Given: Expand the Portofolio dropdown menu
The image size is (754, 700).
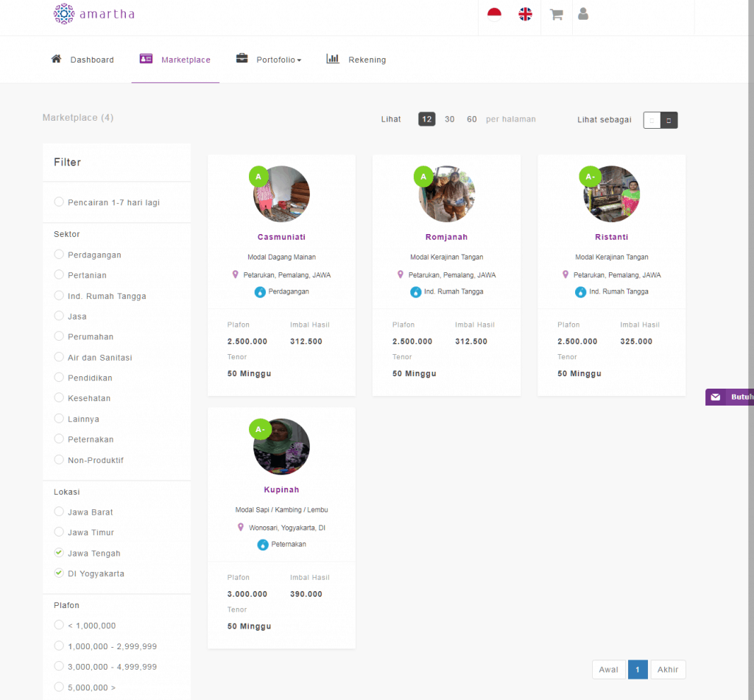Looking at the screenshot, I should [269, 60].
